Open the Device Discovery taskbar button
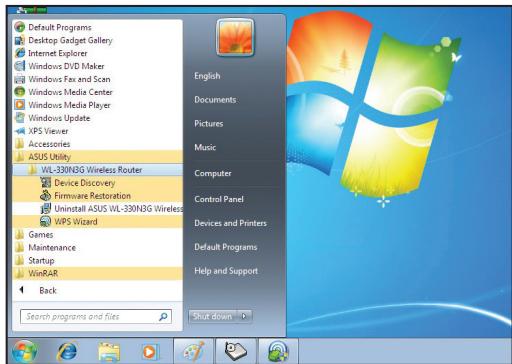 click(x=236, y=351)
